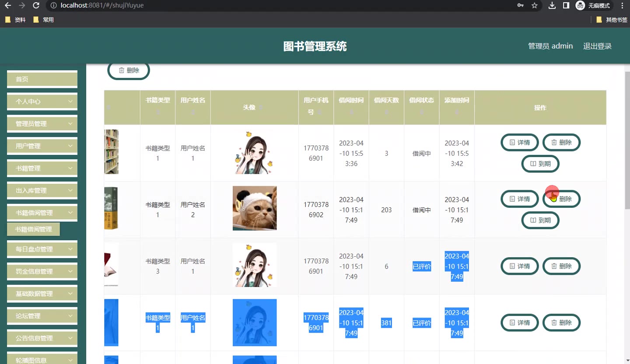Open 详情 for the row with 借阅天数 6

coord(519,266)
